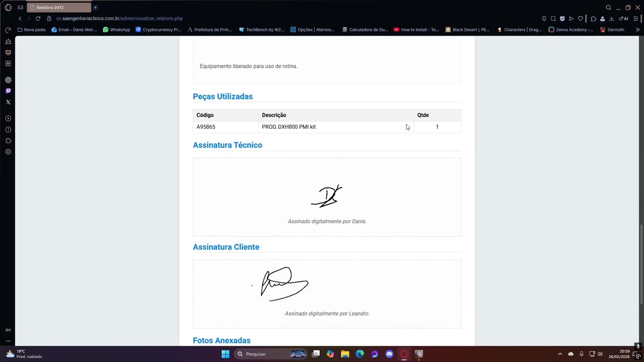Screen dimensions: 644x362
Task: Expand hidden system tray icons
Action: (560, 354)
